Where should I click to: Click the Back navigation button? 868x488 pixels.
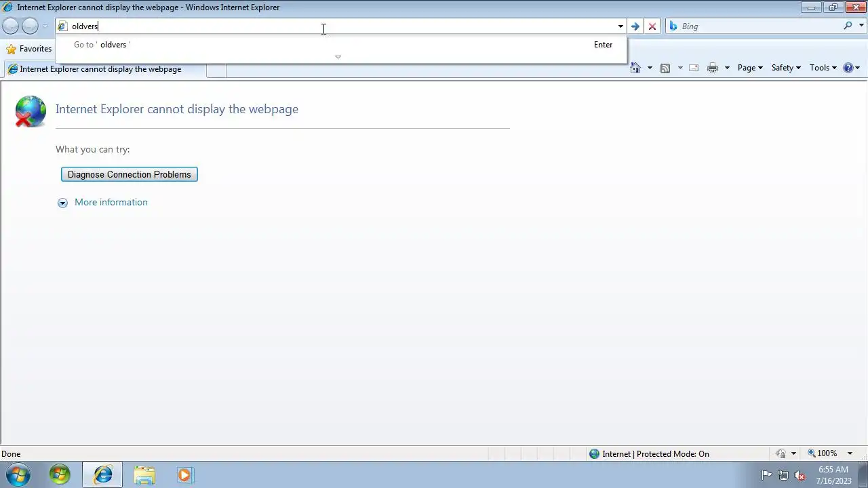click(10, 26)
